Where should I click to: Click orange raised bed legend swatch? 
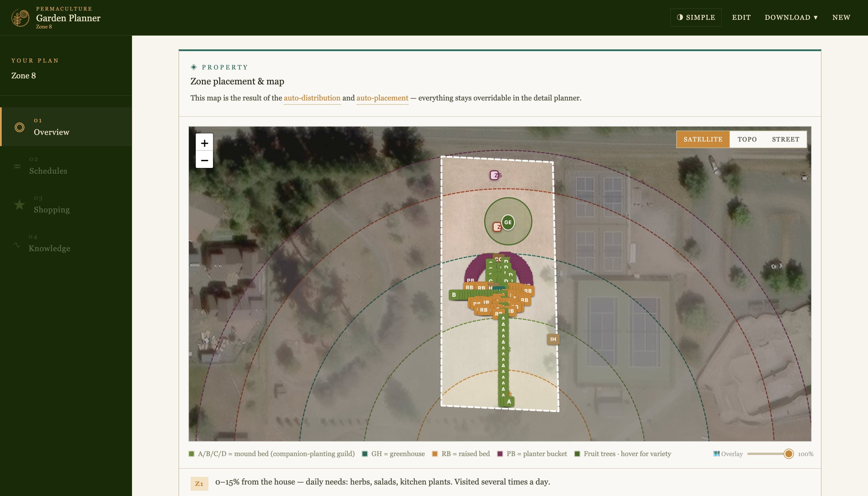click(435, 454)
